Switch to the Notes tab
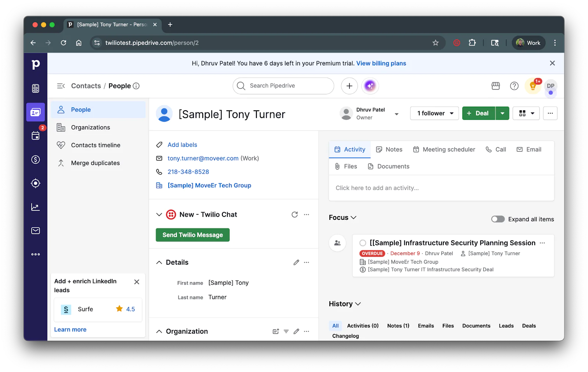The width and height of the screenshot is (588, 372). [x=389, y=149]
